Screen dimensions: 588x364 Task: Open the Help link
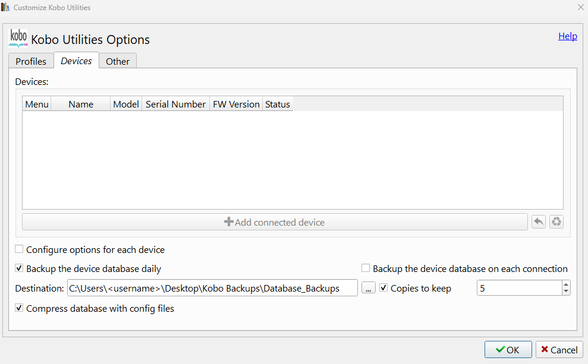tap(567, 36)
